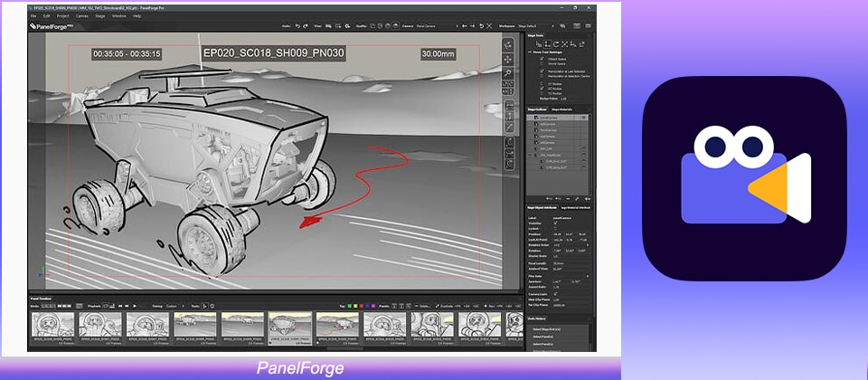Open the Timing dropdown set to Custom
Screen dimensions: 868x380
(x=176, y=305)
